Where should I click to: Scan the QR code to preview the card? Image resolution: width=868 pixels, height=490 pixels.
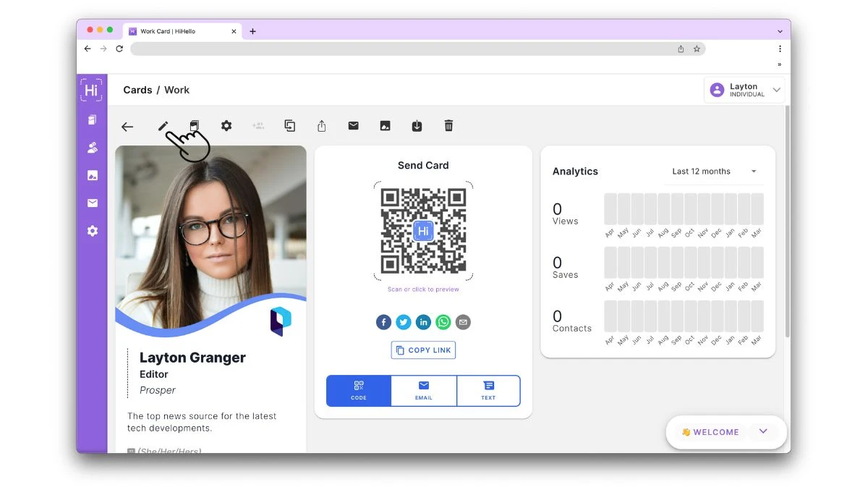[x=423, y=232]
